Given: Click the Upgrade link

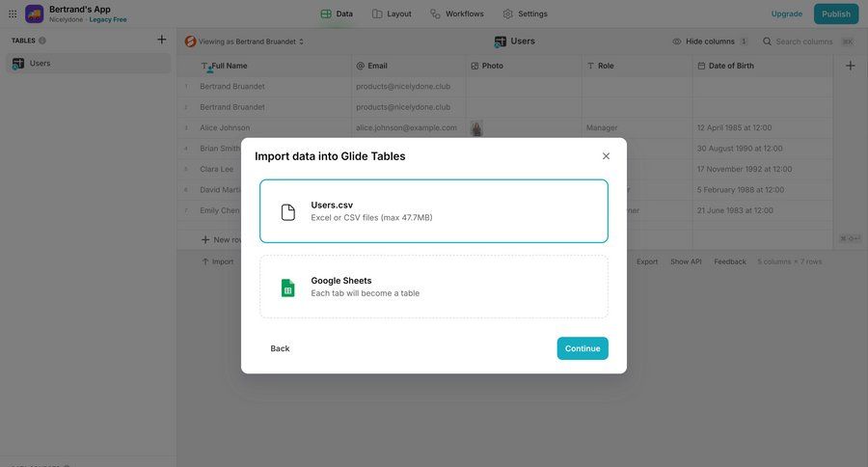Looking at the screenshot, I should click(786, 14).
